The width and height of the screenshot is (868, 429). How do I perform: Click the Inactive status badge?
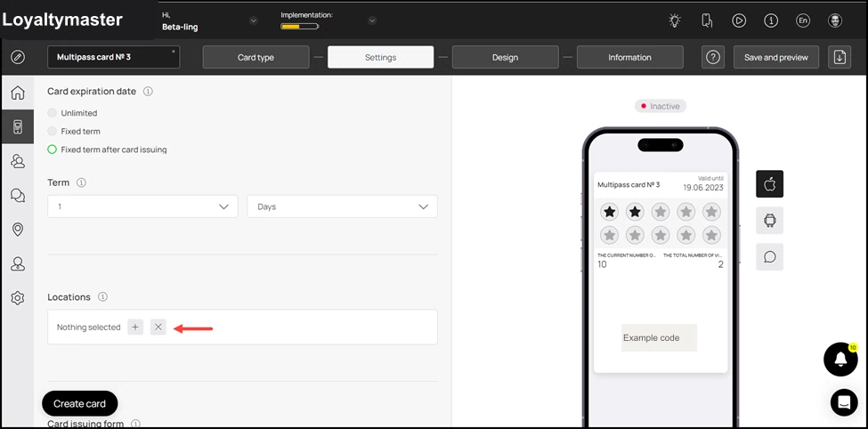(x=661, y=106)
